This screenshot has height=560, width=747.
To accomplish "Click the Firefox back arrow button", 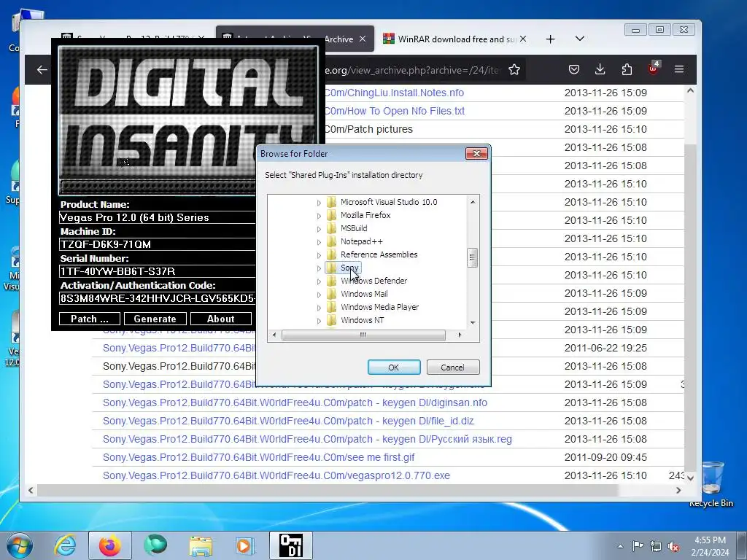I will (42, 70).
